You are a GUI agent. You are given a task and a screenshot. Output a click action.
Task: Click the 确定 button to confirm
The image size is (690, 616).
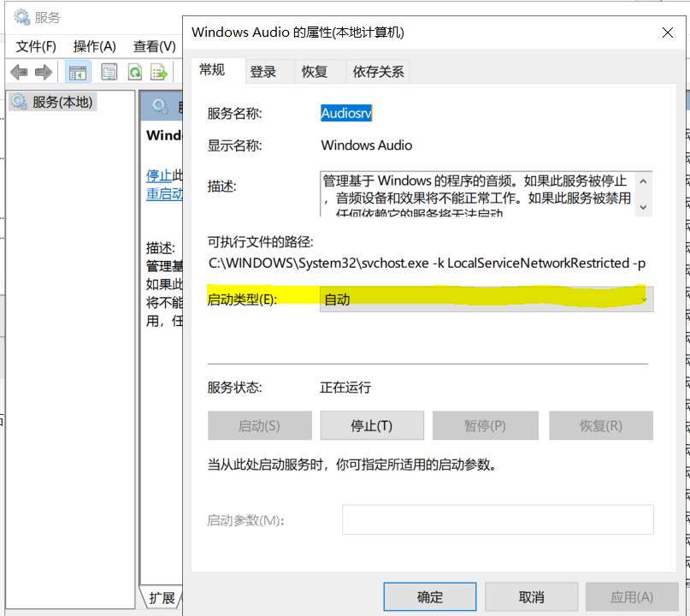pos(429,596)
